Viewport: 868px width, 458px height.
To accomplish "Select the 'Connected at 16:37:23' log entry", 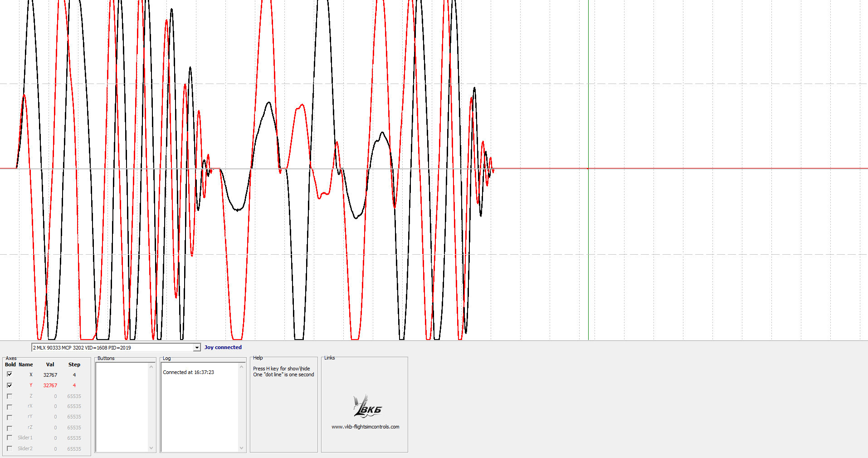I will point(188,372).
